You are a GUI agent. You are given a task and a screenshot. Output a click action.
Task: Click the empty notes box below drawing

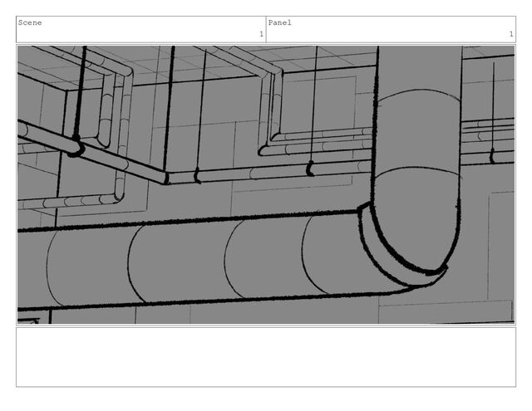(266, 357)
